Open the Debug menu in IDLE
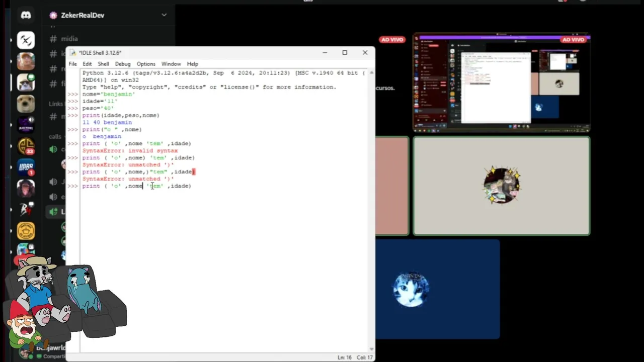The height and width of the screenshot is (362, 644). point(123,64)
